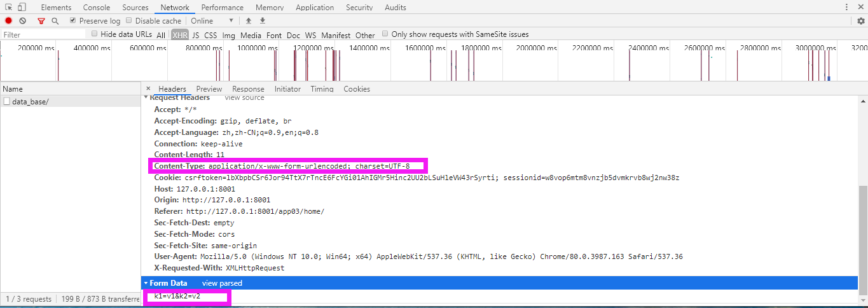Select the data_base/ request row checkbox

tap(6, 101)
